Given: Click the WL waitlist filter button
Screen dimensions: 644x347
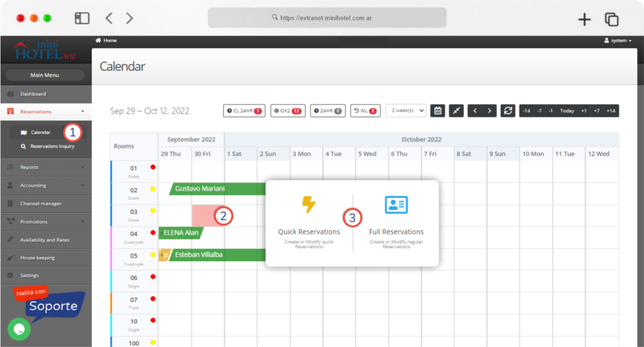Looking at the screenshot, I should [365, 111].
